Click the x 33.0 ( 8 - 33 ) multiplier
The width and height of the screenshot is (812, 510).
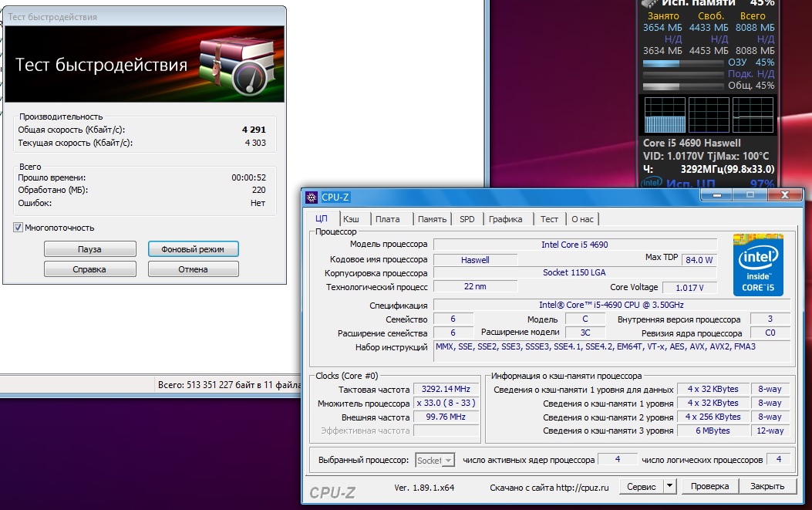click(x=446, y=404)
